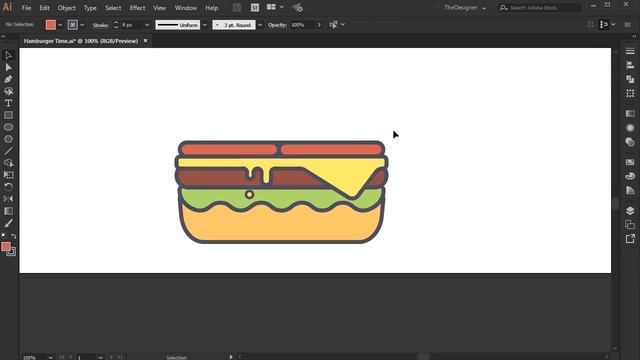Open the stroke color dropdown in control bar
This screenshot has height=360, width=640.
pos(82,25)
